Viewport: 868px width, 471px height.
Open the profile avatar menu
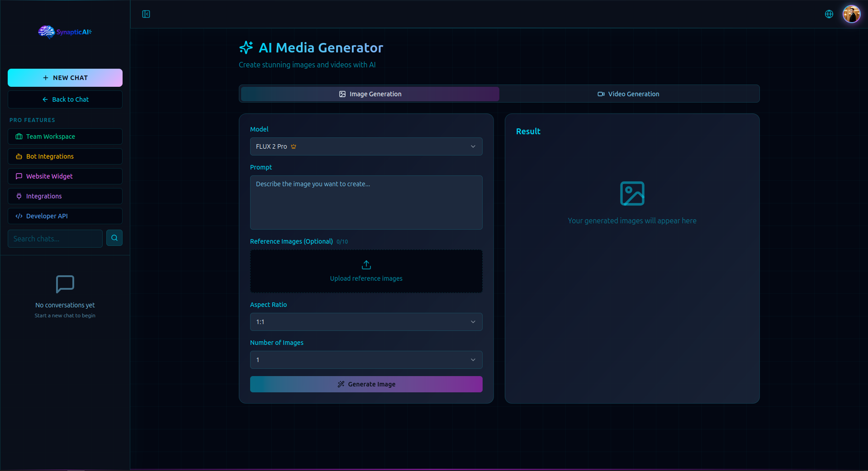coord(852,14)
